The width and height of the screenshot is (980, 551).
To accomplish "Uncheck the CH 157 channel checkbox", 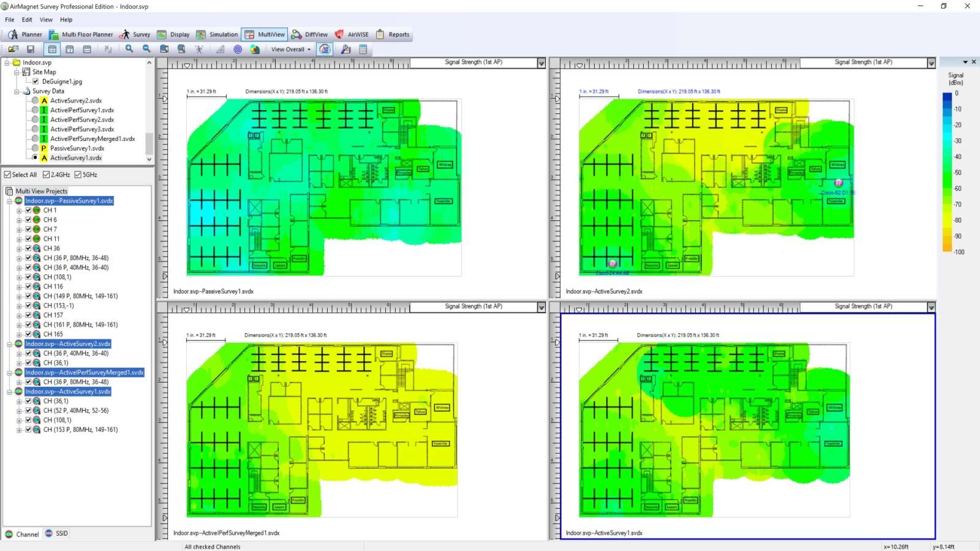I will coord(28,315).
